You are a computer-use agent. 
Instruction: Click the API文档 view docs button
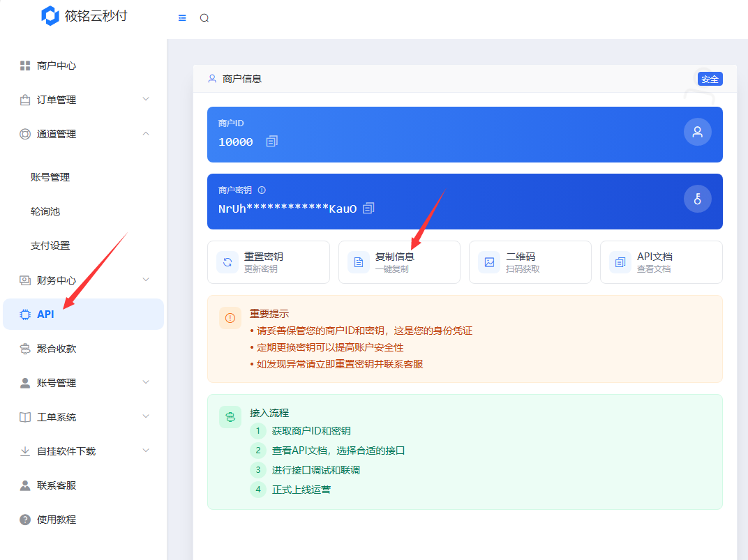[661, 262]
